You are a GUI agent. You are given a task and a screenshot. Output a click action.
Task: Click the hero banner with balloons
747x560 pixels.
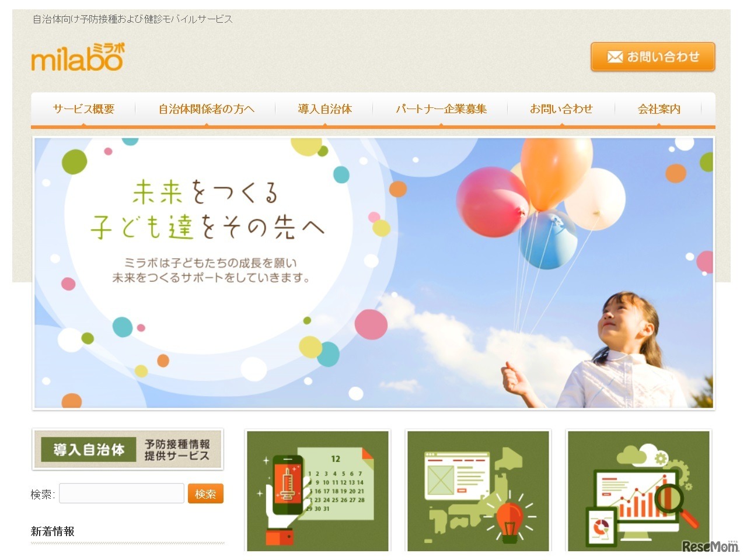point(373,272)
